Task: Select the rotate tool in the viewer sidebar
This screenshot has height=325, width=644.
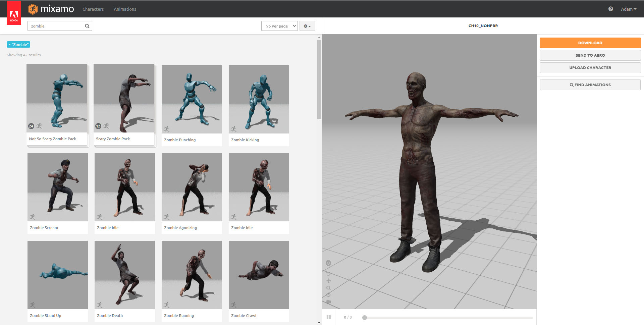Action: click(x=328, y=273)
